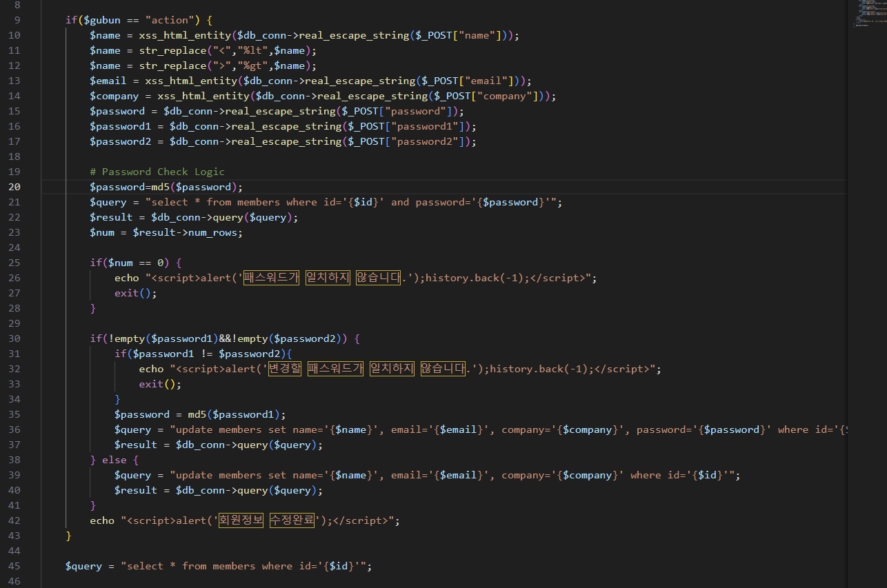
Task: Click $_POST["password1"] on line 16
Action: [406, 126]
